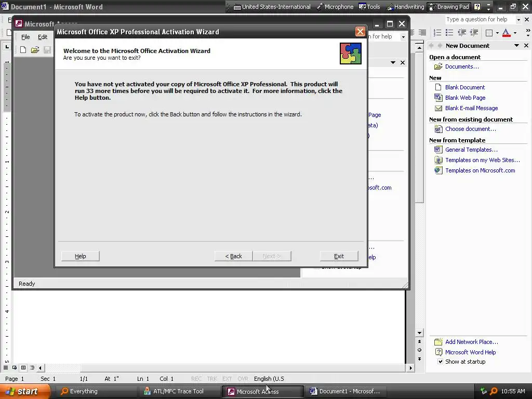Click United States-International keyboard in language bar
The width and height of the screenshot is (532, 399).
pyautogui.click(x=272, y=7)
